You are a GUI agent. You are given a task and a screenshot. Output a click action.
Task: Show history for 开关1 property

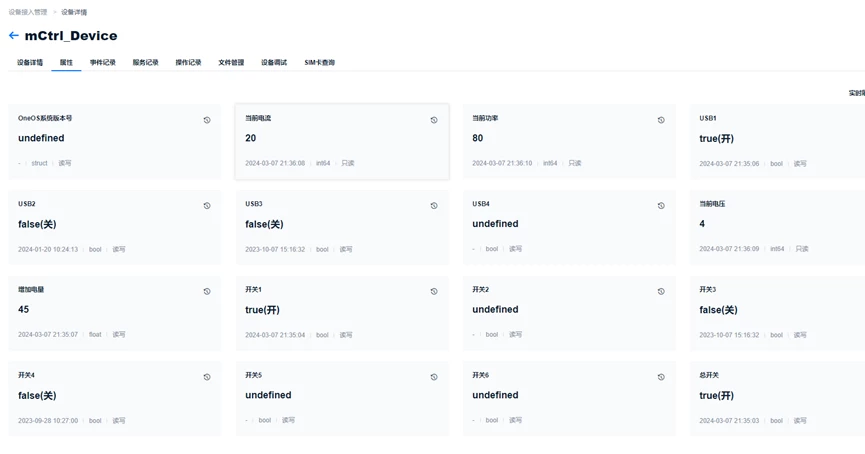434,292
